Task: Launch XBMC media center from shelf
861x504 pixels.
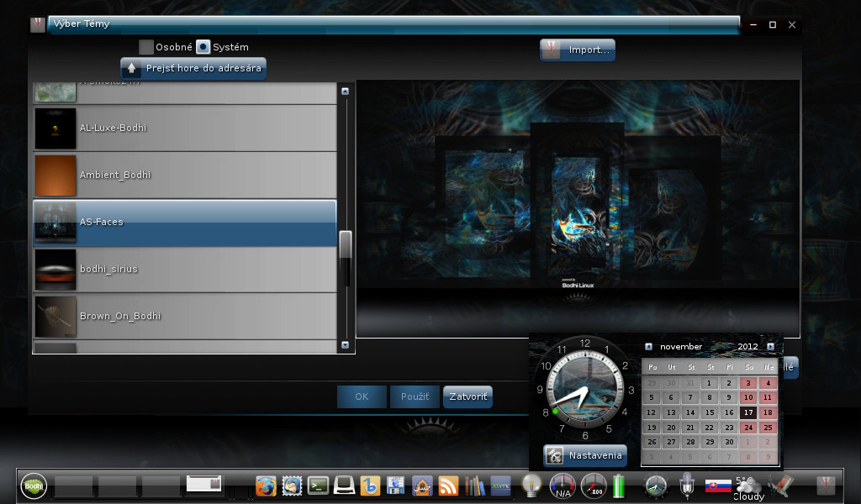Action: [500, 486]
